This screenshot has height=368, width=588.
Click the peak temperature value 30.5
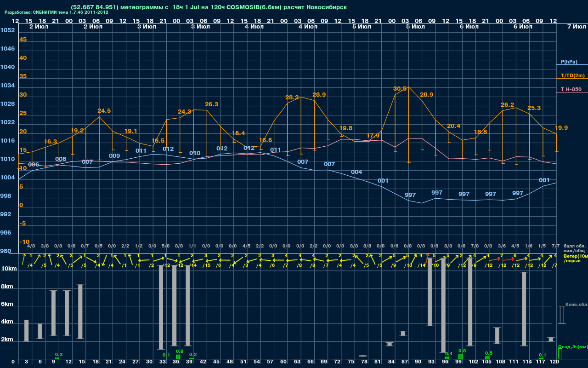[x=400, y=88]
